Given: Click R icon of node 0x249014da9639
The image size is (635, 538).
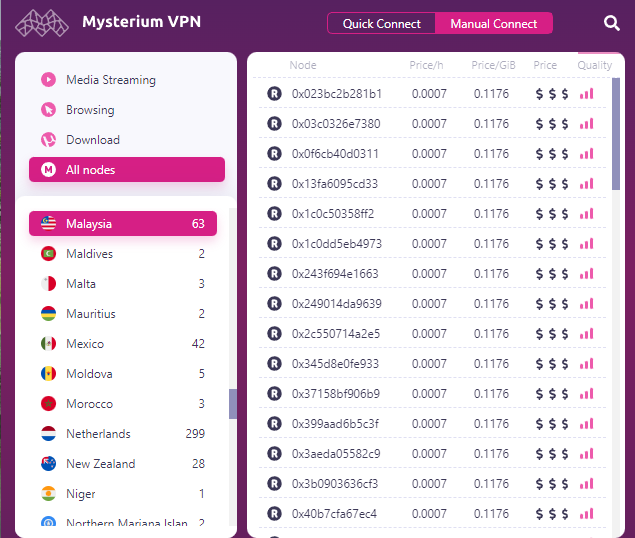Looking at the screenshot, I should click(275, 303).
